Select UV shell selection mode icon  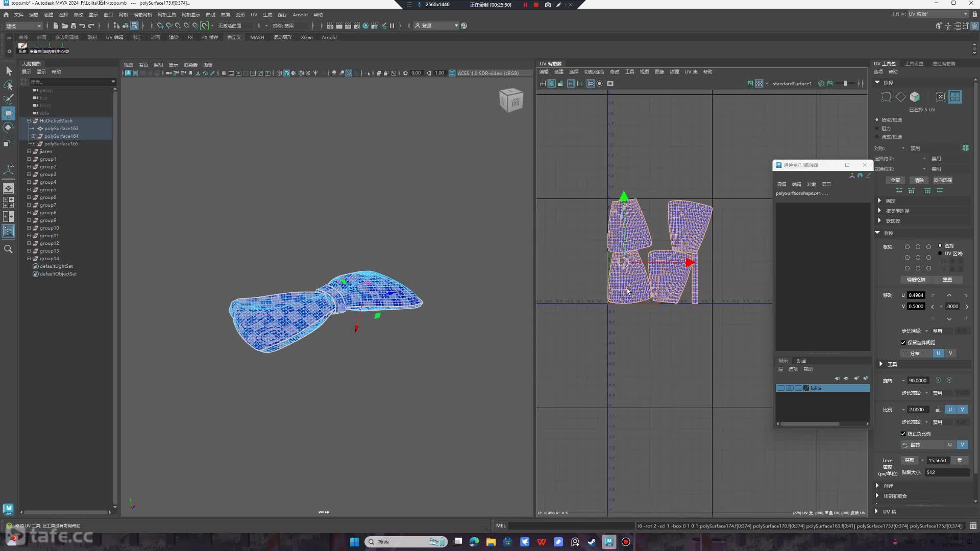(955, 97)
